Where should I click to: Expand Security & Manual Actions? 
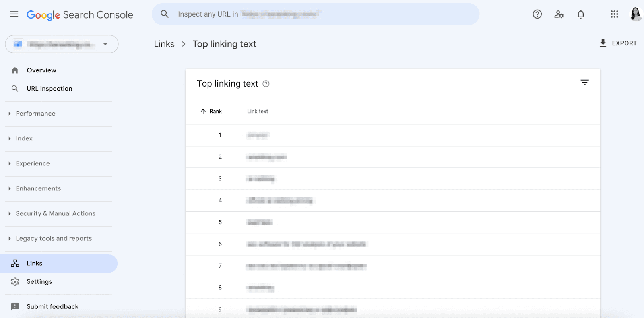pyautogui.click(x=56, y=213)
